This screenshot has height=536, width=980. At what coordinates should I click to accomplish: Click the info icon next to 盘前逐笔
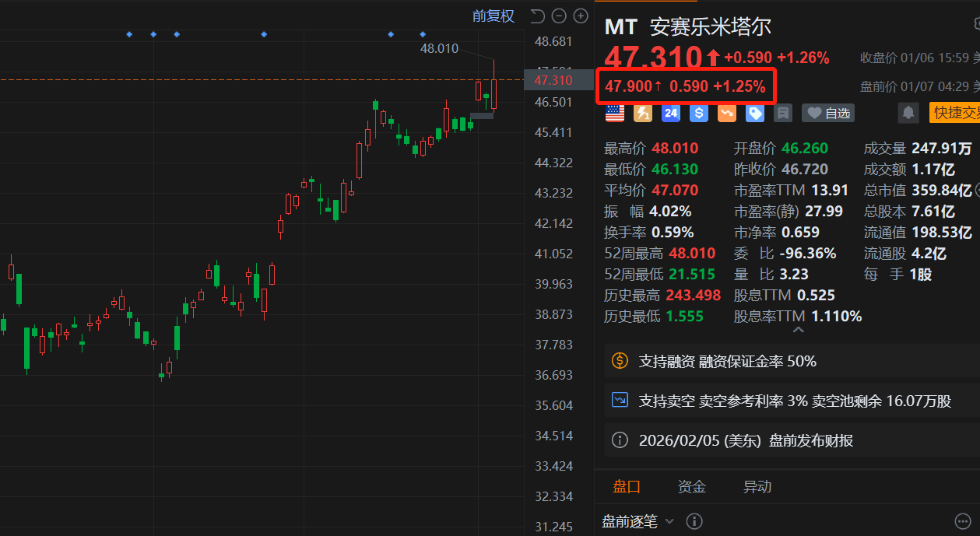pos(694,521)
